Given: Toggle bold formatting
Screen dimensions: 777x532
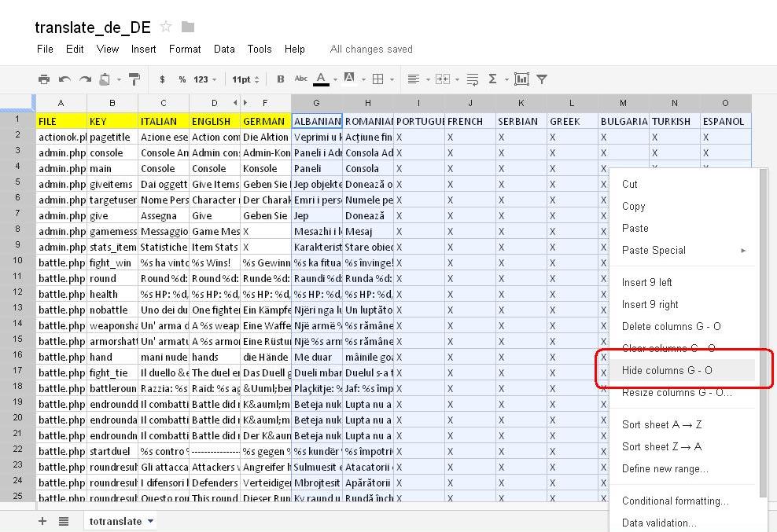Looking at the screenshot, I should 281,79.
